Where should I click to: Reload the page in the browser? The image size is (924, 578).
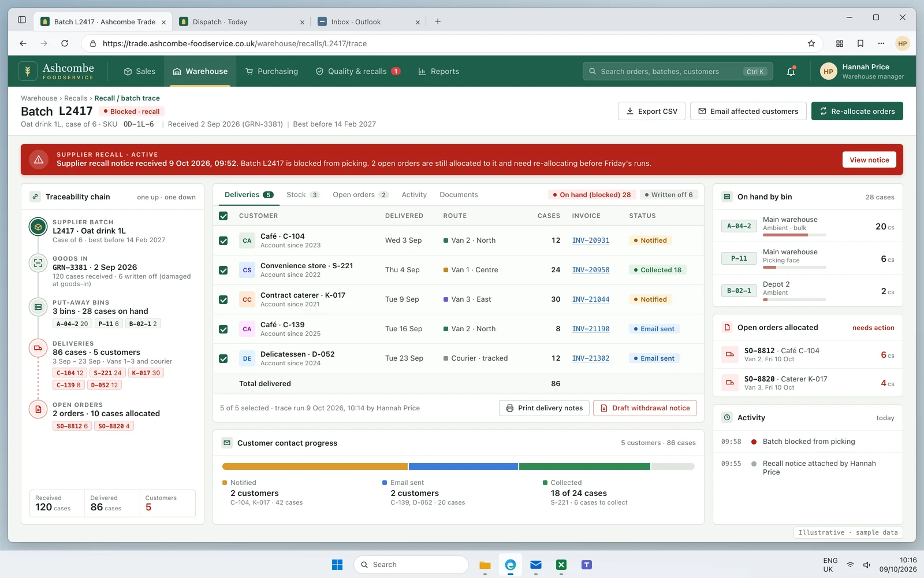(65, 43)
